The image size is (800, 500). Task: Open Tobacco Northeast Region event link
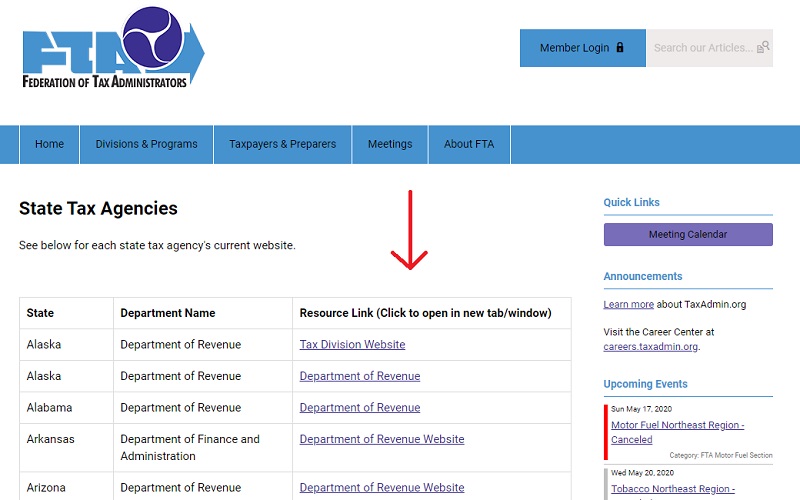[x=673, y=489]
